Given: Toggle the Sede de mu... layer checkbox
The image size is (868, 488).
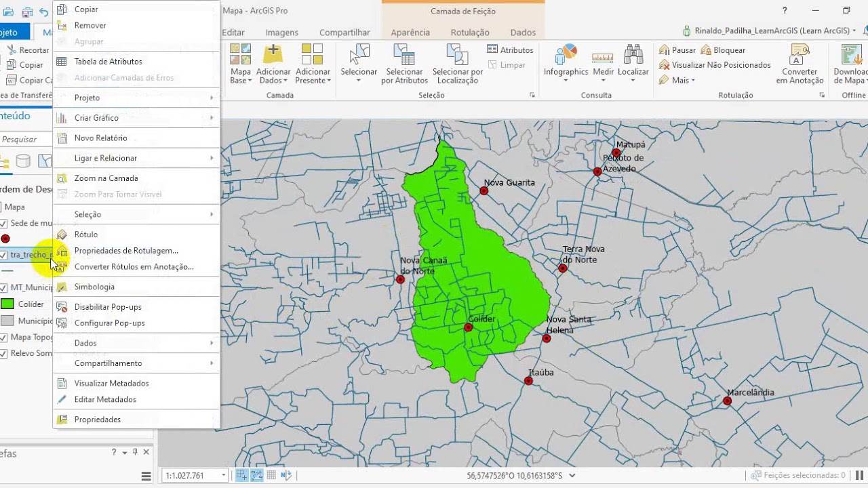Looking at the screenshot, I should point(4,223).
